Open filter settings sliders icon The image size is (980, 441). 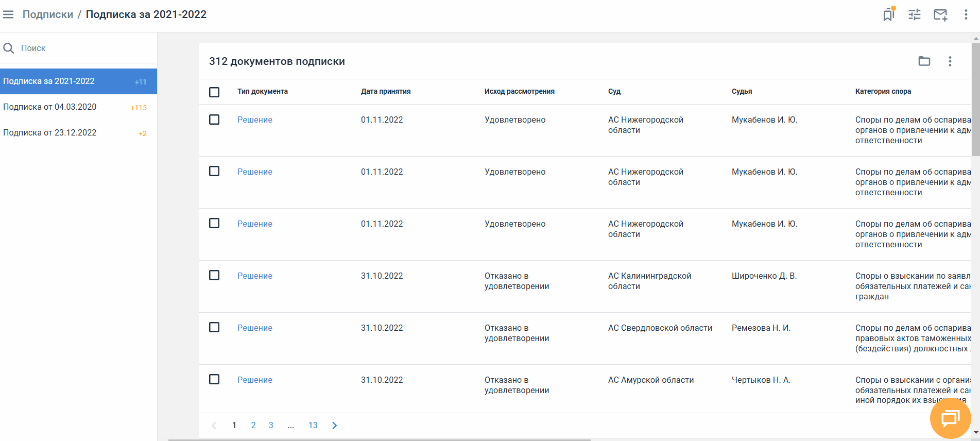point(915,14)
